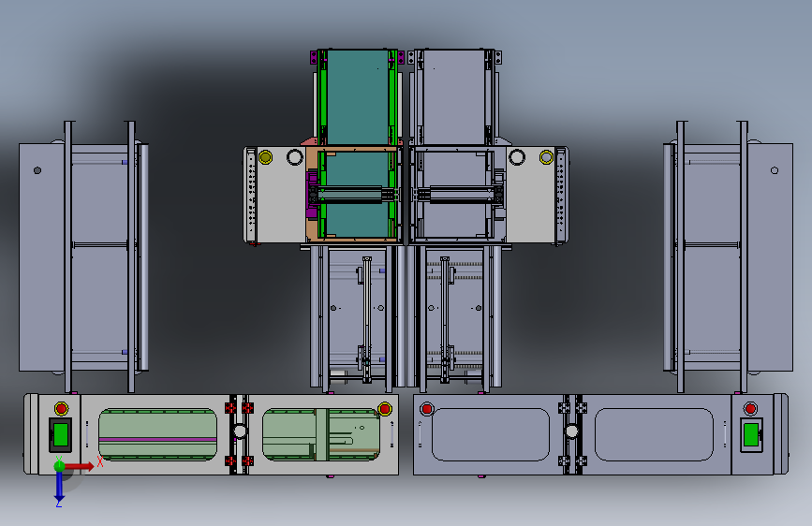Select the green display on the gray bottom-right cabinet

click(x=751, y=434)
